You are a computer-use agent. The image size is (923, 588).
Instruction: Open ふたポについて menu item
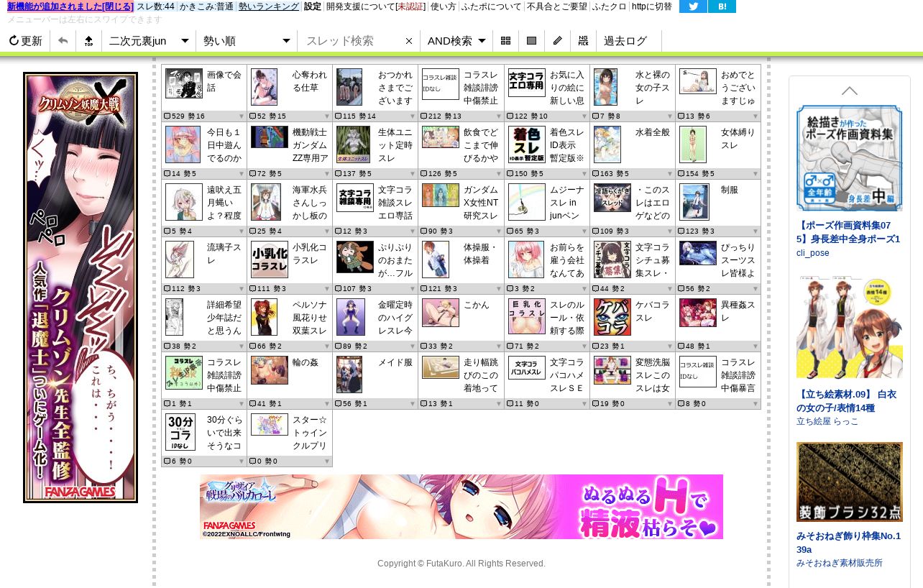[x=491, y=6]
